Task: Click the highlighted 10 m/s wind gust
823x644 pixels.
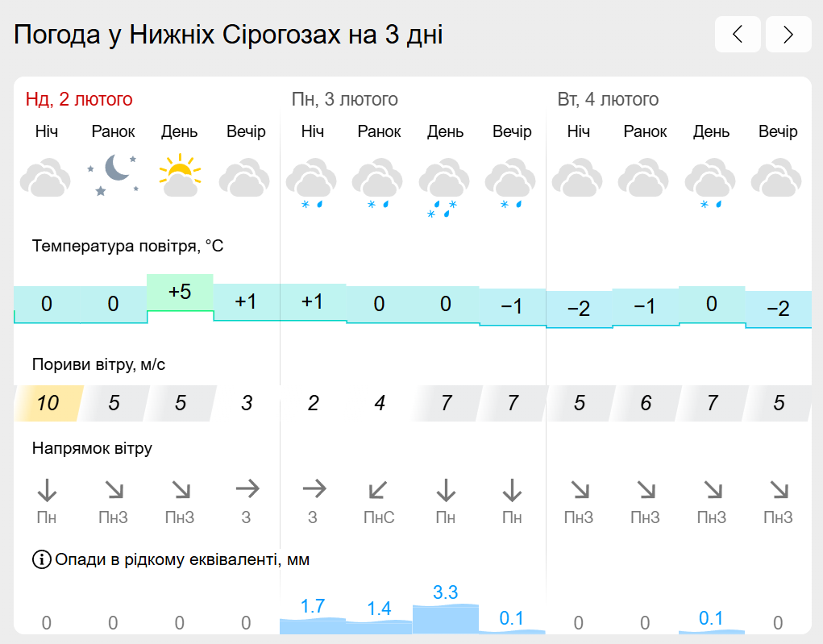Action: [x=48, y=403]
